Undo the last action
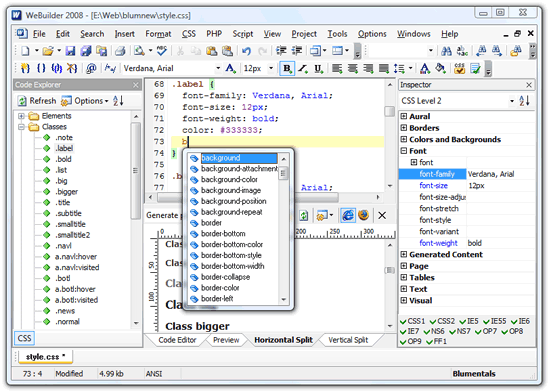 (x=246, y=51)
